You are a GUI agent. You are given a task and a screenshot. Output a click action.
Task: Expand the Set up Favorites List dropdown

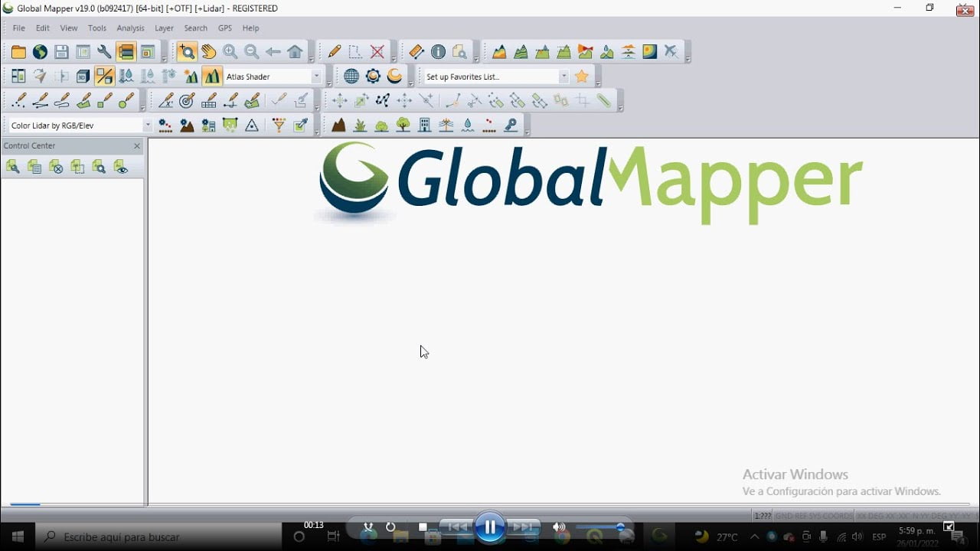pyautogui.click(x=563, y=76)
